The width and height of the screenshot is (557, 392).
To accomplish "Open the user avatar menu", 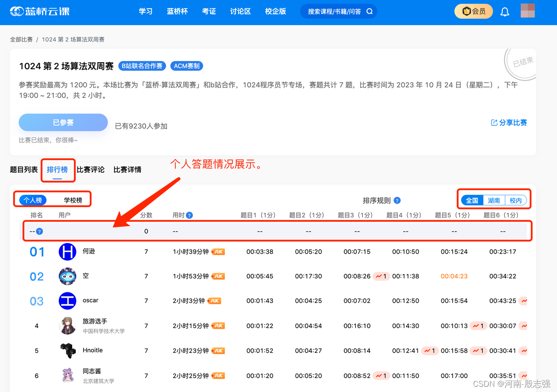I will point(527,10).
